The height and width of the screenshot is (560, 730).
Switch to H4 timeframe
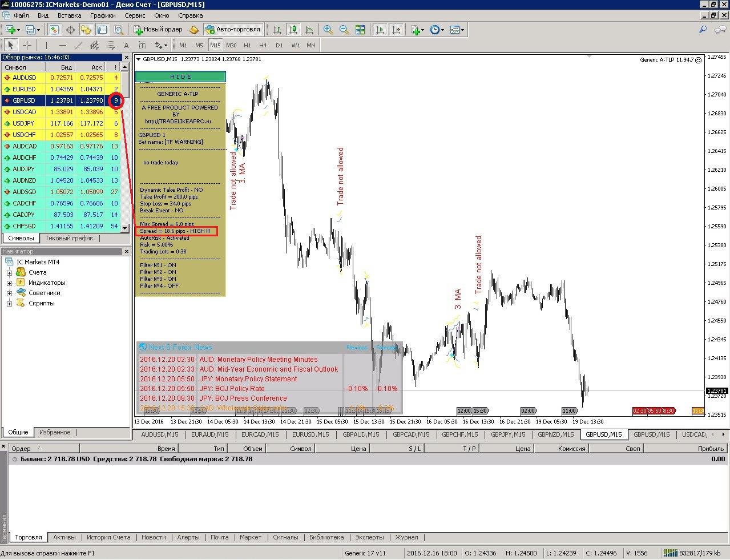(263, 45)
